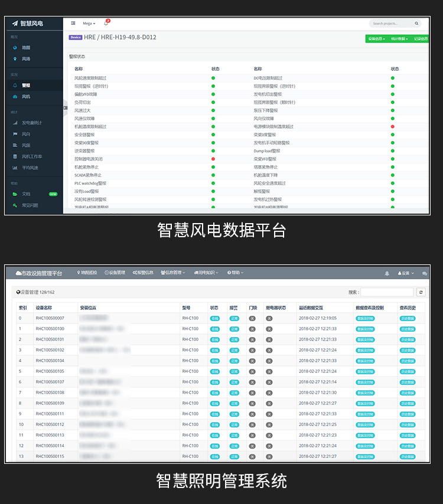Open 地图 in the wind power sidebar
The image size is (443, 504).
point(25,47)
